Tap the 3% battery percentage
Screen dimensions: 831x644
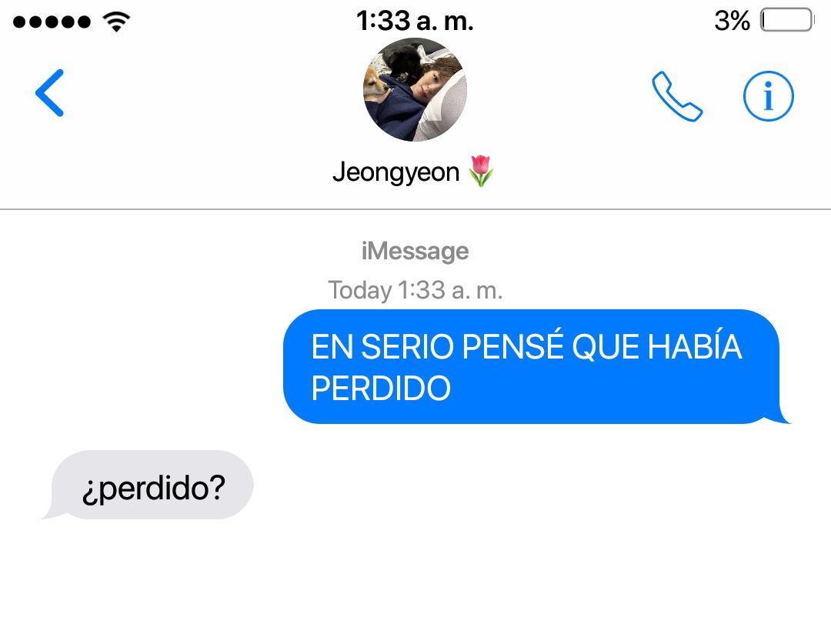click(x=732, y=21)
